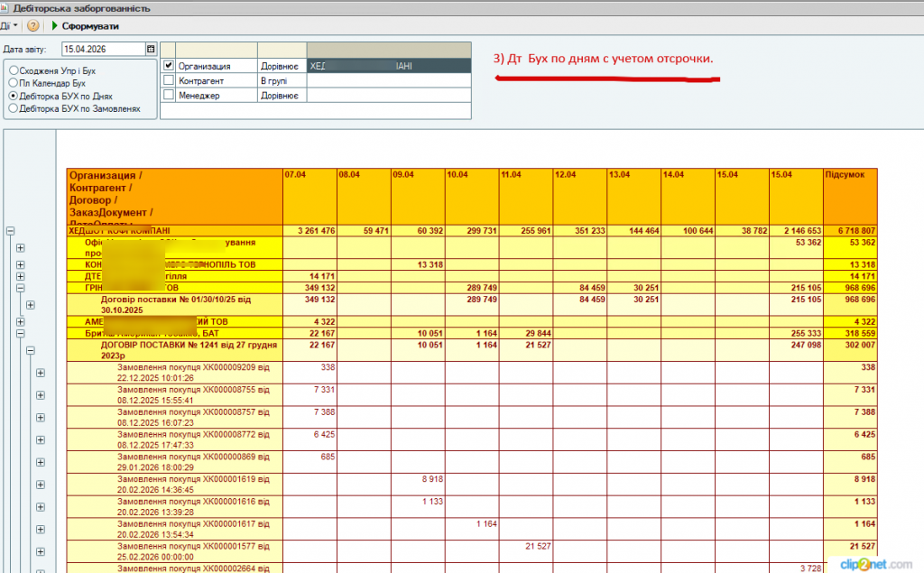Viewport: 924px width, 573px height.
Task: Expand the Договір поставки № 01/30/10/25 row
Action: [30, 305]
